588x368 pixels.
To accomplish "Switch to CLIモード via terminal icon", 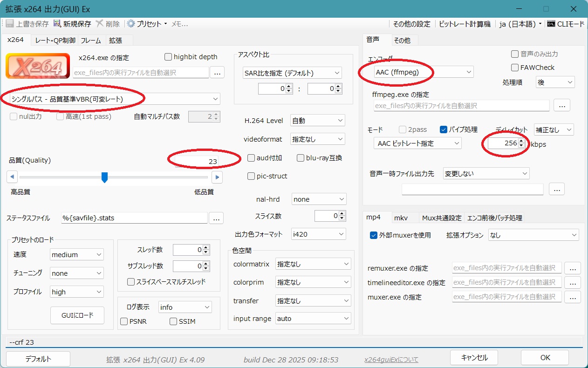I will 551,24.
